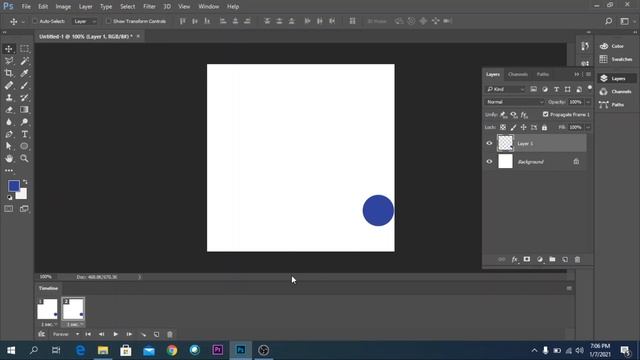Select frame 1 thumbnail in Timeline
Image resolution: width=640 pixels, height=360 pixels.
pos(47,309)
